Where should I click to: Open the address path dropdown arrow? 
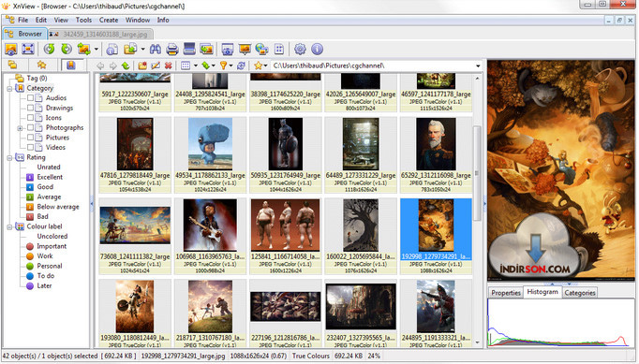coord(478,66)
